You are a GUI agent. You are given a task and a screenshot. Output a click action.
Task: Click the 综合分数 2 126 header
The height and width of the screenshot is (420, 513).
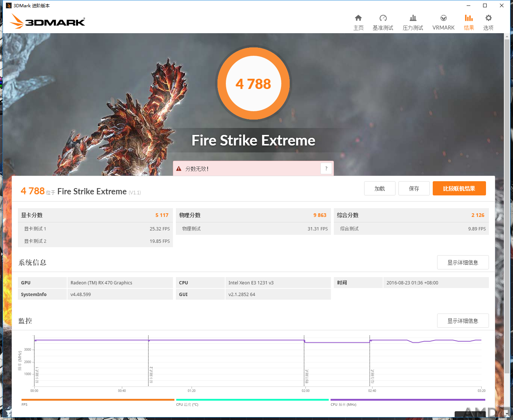[411, 215]
